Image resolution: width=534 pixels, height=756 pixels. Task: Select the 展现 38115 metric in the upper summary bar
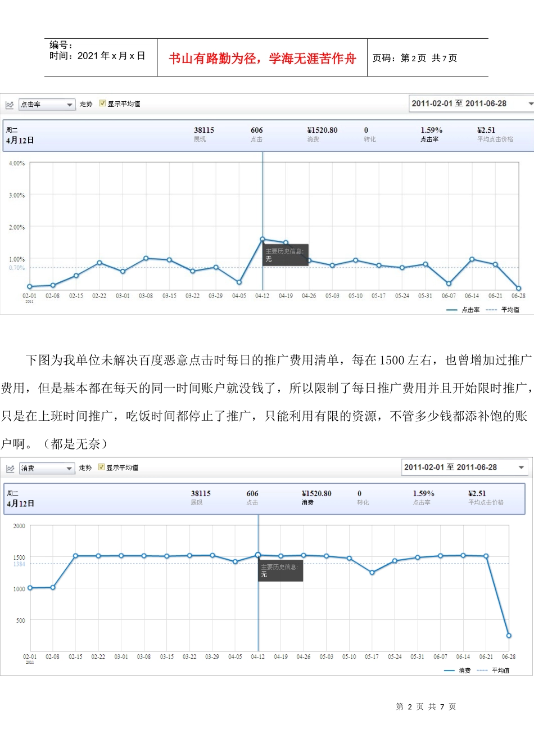(203, 134)
